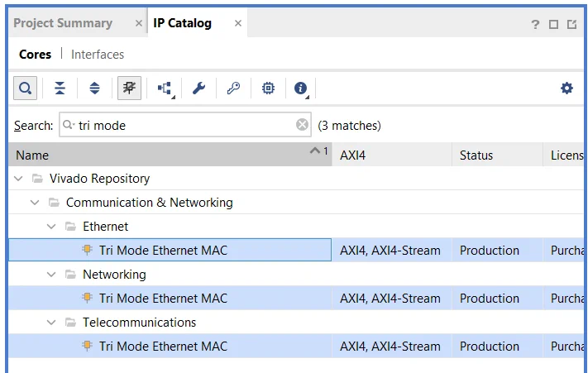Click the search field containing tri mode
588x373 pixels.
pyautogui.click(x=185, y=125)
